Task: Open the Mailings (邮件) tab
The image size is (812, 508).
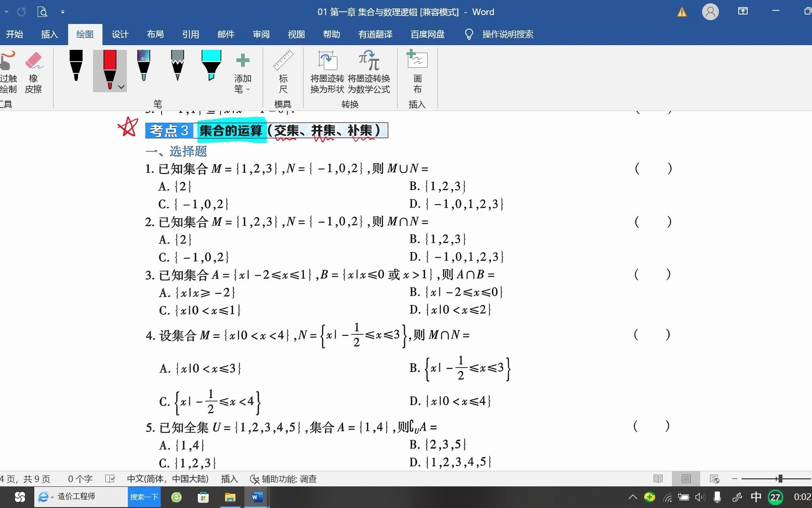Action: click(226, 34)
